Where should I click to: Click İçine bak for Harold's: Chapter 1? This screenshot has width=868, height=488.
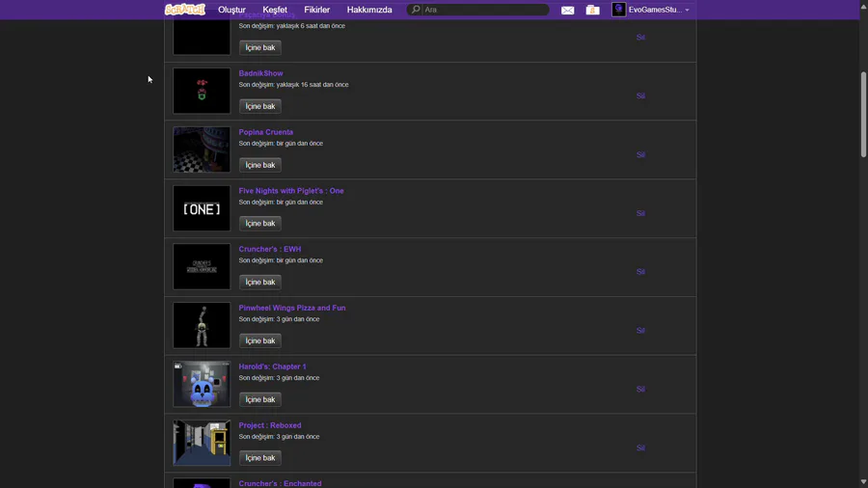click(260, 399)
